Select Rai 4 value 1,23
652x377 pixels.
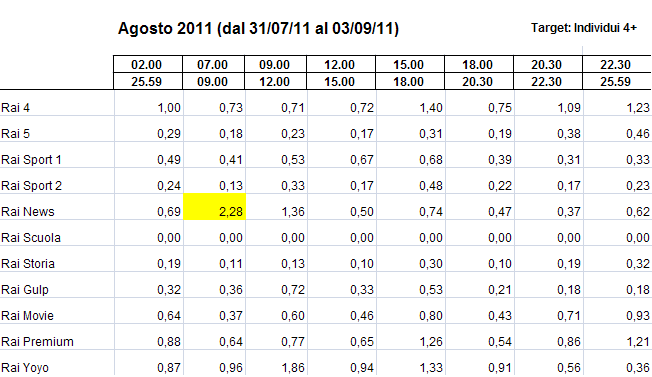pyautogui.click(x=638, y=108)
